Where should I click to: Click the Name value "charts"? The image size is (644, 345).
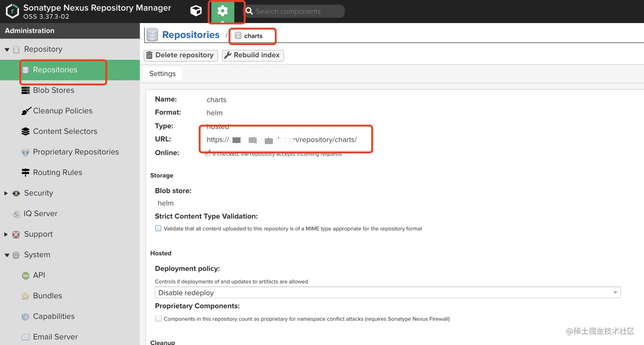216,100
